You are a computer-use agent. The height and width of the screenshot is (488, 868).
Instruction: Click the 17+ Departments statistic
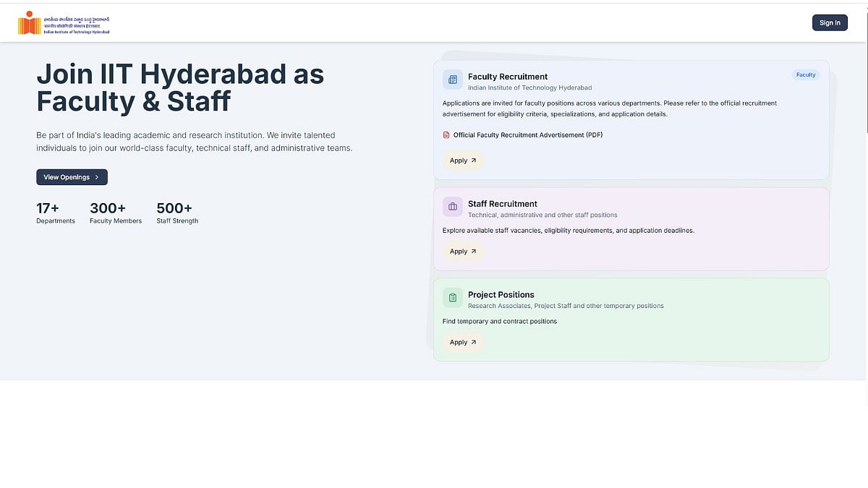(x=56, y=213)
